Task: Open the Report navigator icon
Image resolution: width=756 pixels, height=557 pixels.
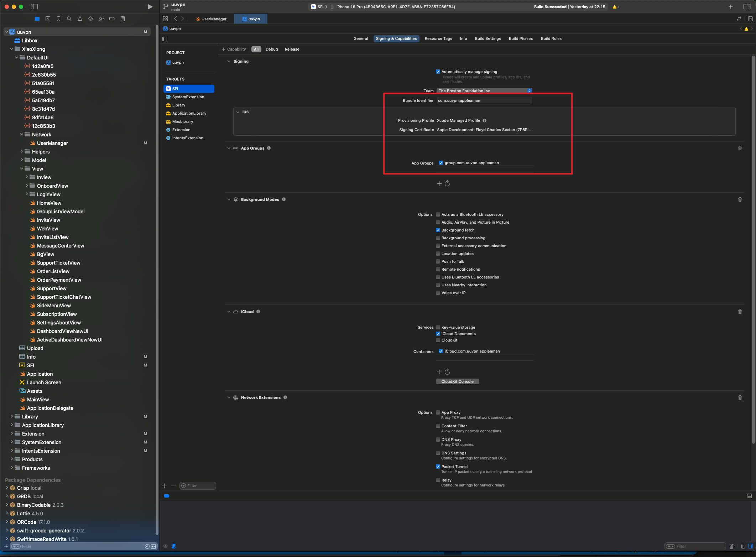Action: click(122, 19)
